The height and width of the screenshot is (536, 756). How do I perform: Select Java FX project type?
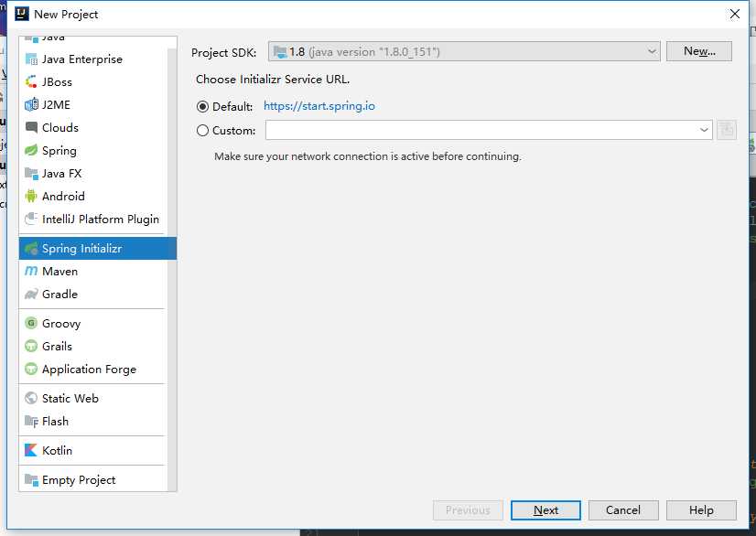pos(93,174)
